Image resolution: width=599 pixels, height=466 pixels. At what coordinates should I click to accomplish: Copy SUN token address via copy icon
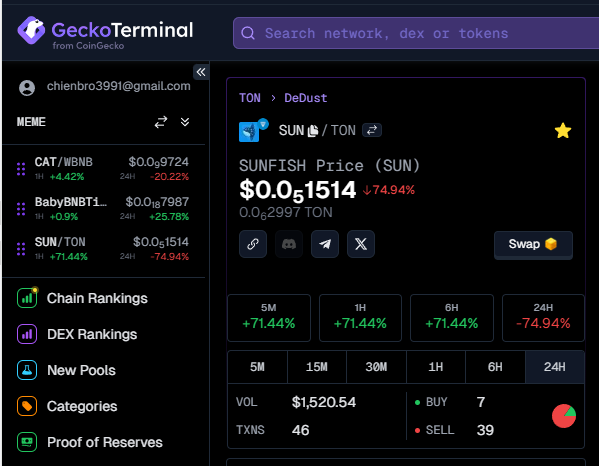(313, 131)
